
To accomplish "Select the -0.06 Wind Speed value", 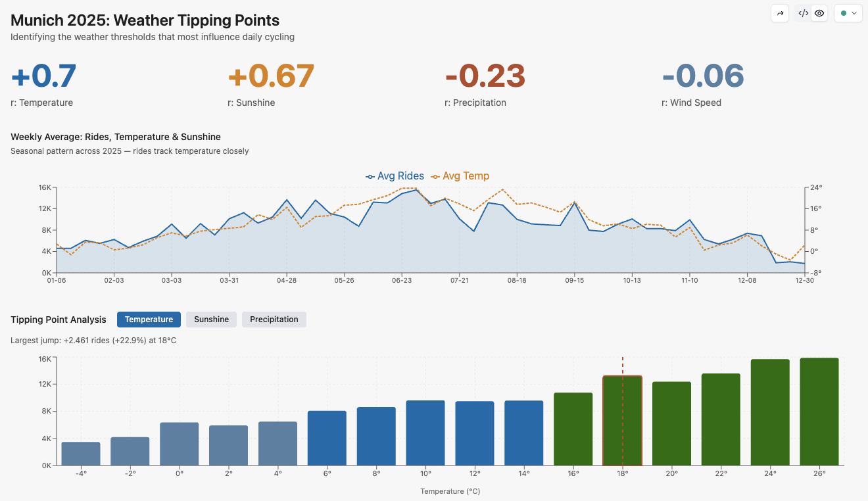I will 702,76.
